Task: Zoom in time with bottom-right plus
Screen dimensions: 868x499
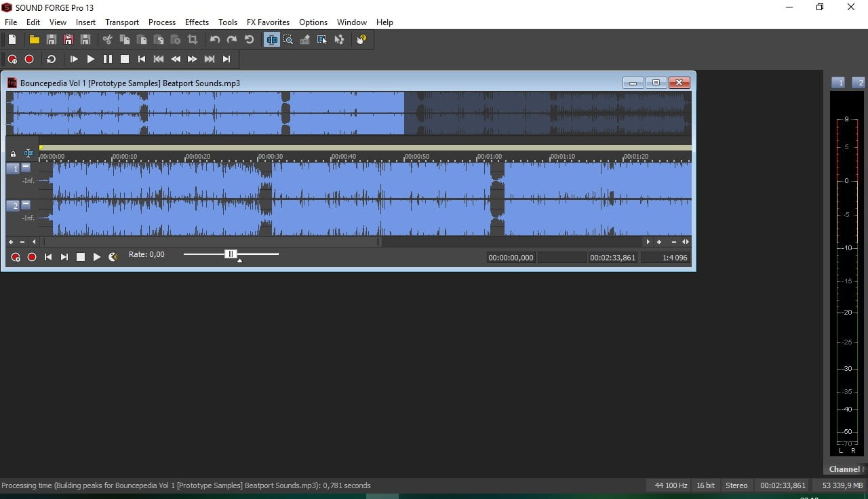Action: pos(659,241)
